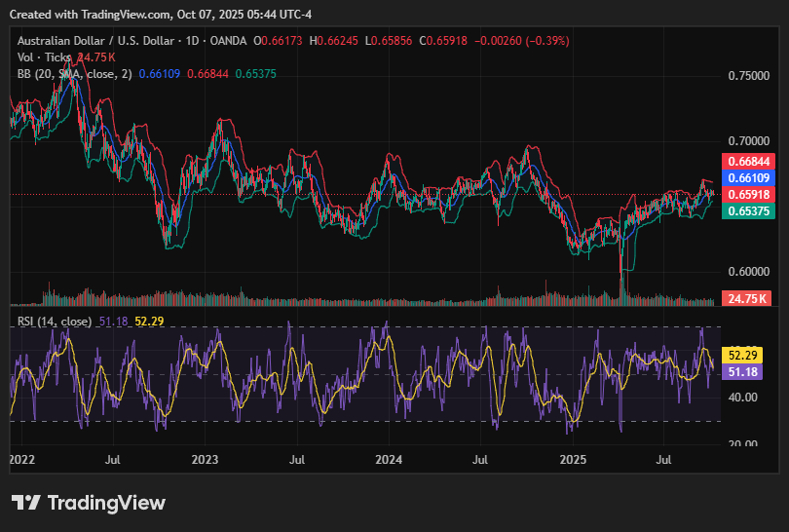Viewport: 789px width, 532px height.
Task: Click Jul label between 2022 and 2023
Action: coord(113,458)
